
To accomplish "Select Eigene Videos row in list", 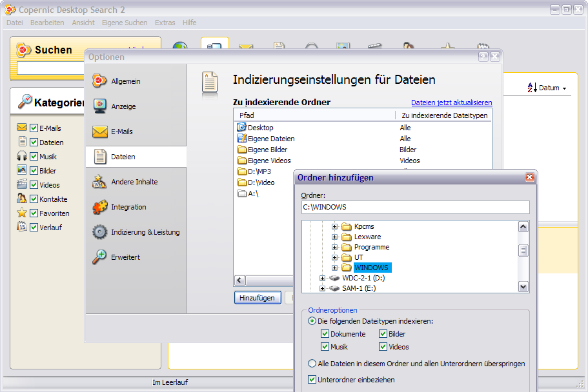I will point(363,161).
